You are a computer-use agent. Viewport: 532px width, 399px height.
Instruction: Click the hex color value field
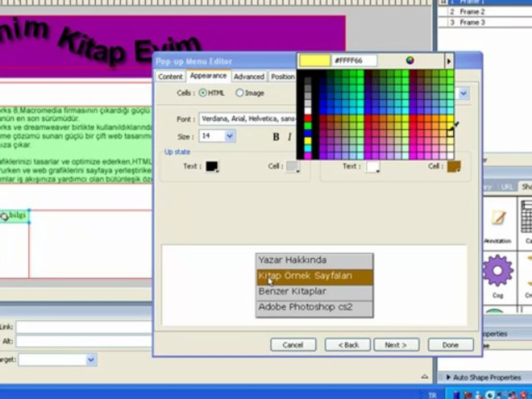[x=354, y=60]
